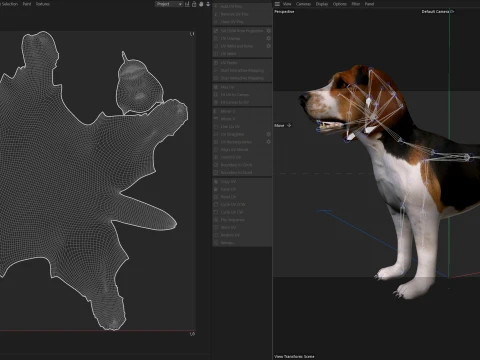The image size is (480, 360).
Task: Click the Mirror U icon
Action: point(216,111)
